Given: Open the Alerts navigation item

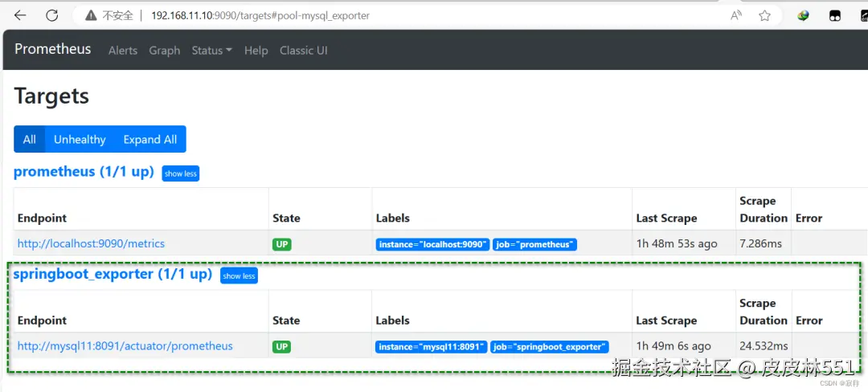Looking at the screenshot, I should click(123, 51).
